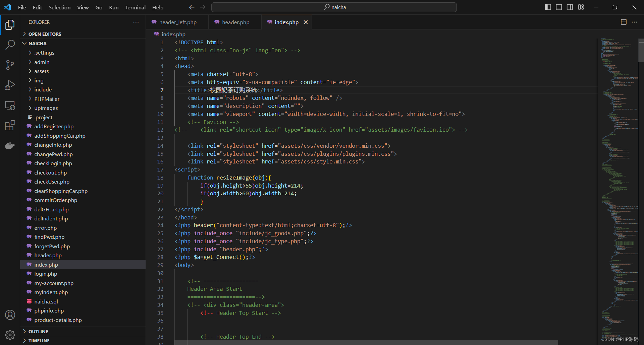Screen dimensions: 644x345
Task: Open the Extensions view icon
Action: (x=10, y=126)
